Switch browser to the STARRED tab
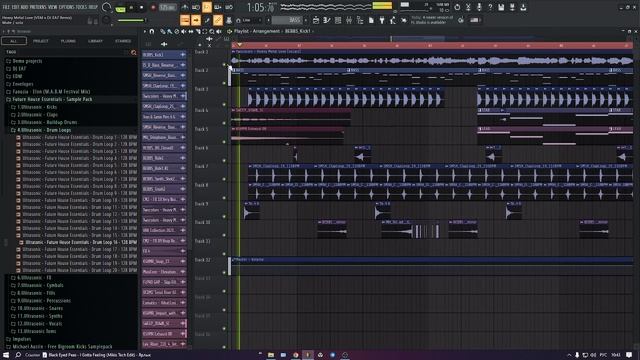 (123, 41)
